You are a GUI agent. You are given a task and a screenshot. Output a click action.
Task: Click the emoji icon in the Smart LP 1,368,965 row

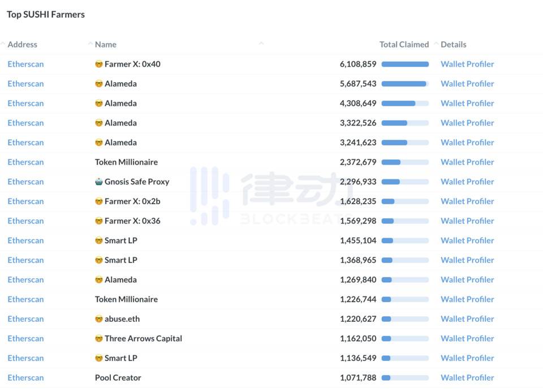click(98, 260)
